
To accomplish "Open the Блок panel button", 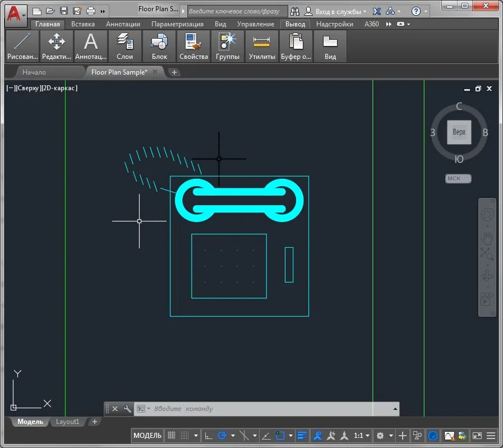I will [159, 46].
